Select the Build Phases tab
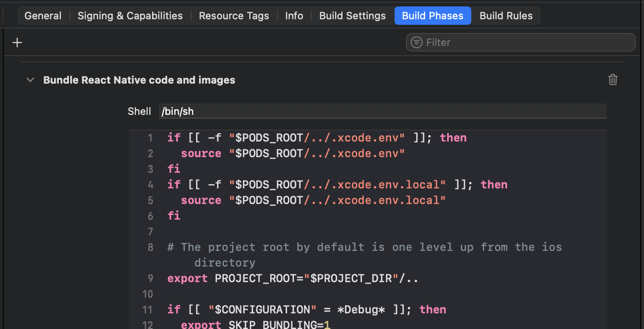Viewport: 644px width, 329px height. click(x=432, y=15)
